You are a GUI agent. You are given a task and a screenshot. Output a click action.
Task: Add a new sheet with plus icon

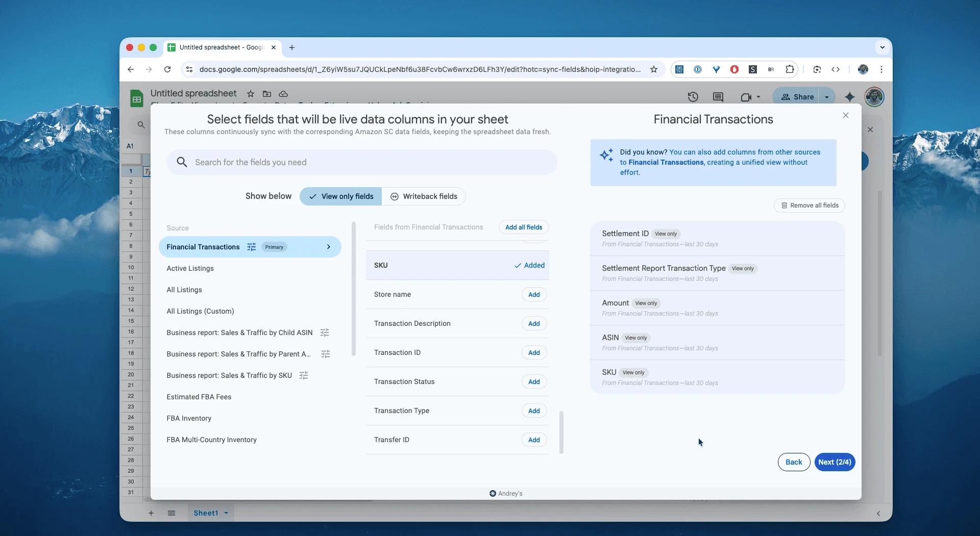click(151, 513)
